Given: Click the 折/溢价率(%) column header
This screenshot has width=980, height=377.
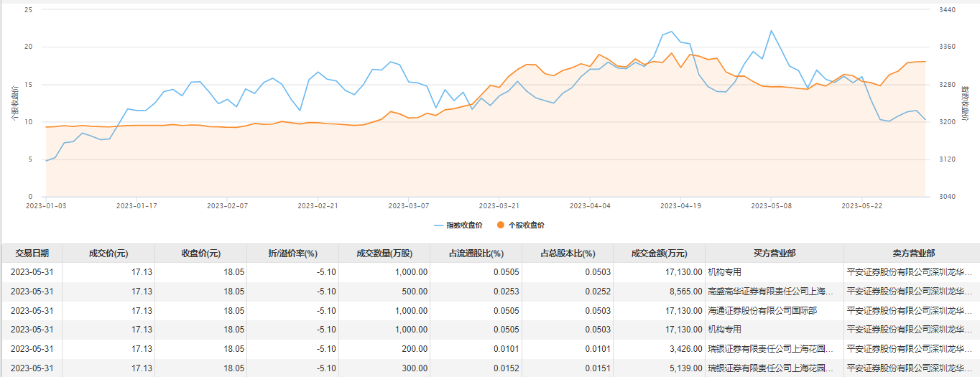Looking at the screenshot, I should tap(292, 253).
